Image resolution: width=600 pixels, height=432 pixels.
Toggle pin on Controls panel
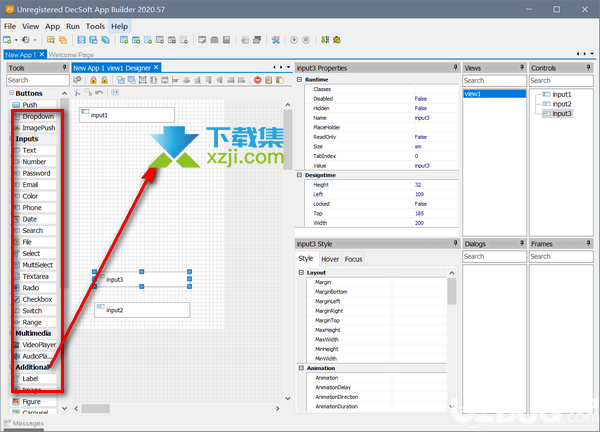pyautogui.click(x=589, y=68)
